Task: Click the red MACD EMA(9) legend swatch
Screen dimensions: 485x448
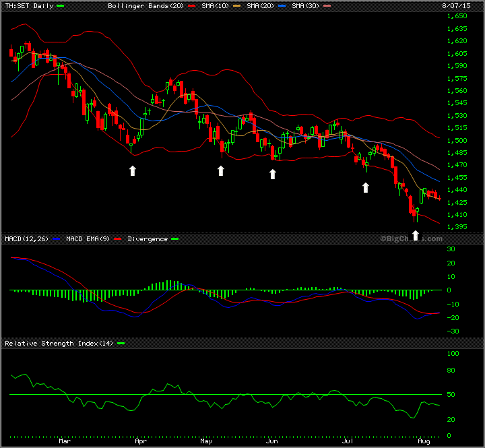Action: pos(117,239)
